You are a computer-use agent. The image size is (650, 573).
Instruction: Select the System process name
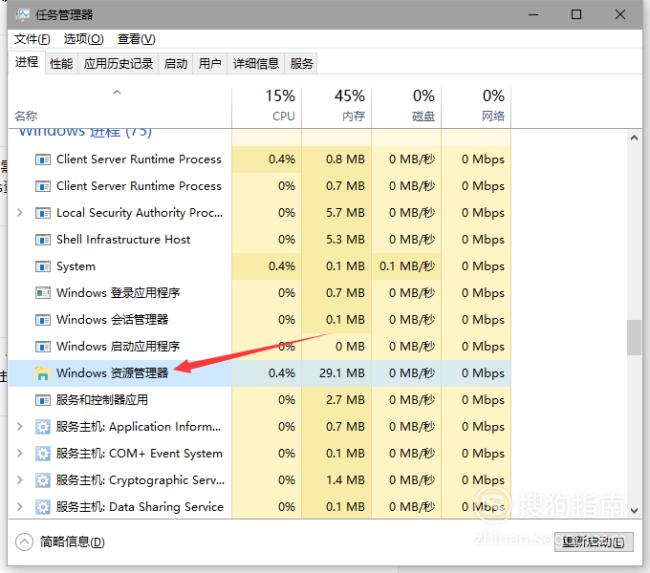(x=76, y=267)
